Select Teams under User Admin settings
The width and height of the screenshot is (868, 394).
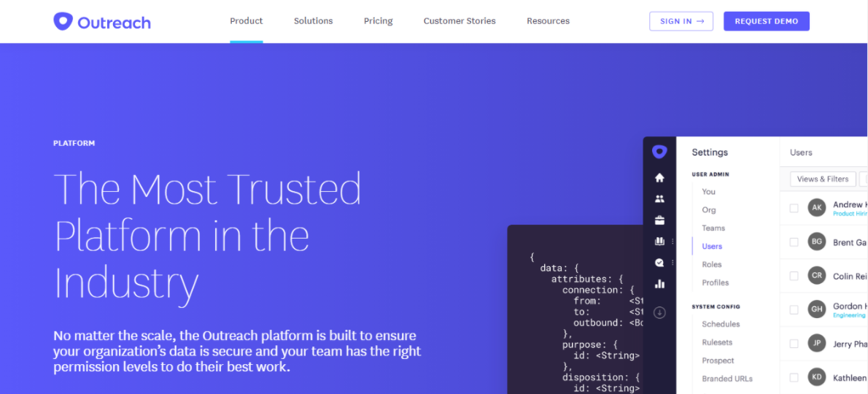pos(713,228)
